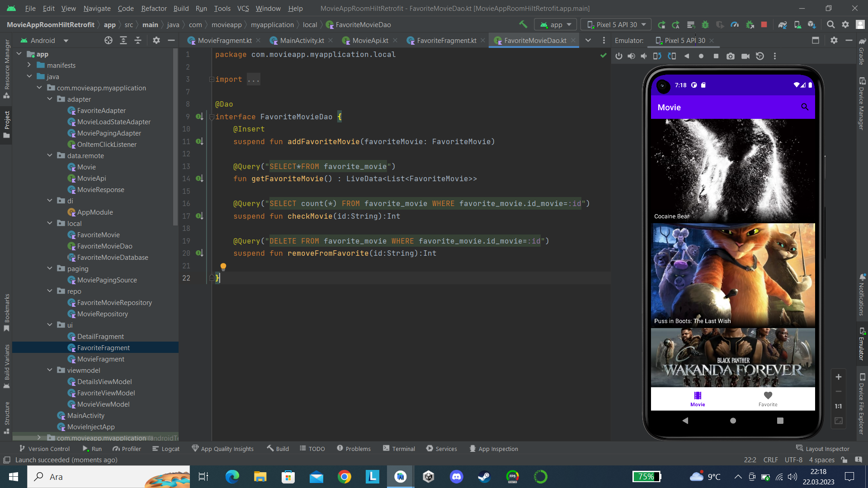Start debugging with the bug icon

[x=705, y=24]
